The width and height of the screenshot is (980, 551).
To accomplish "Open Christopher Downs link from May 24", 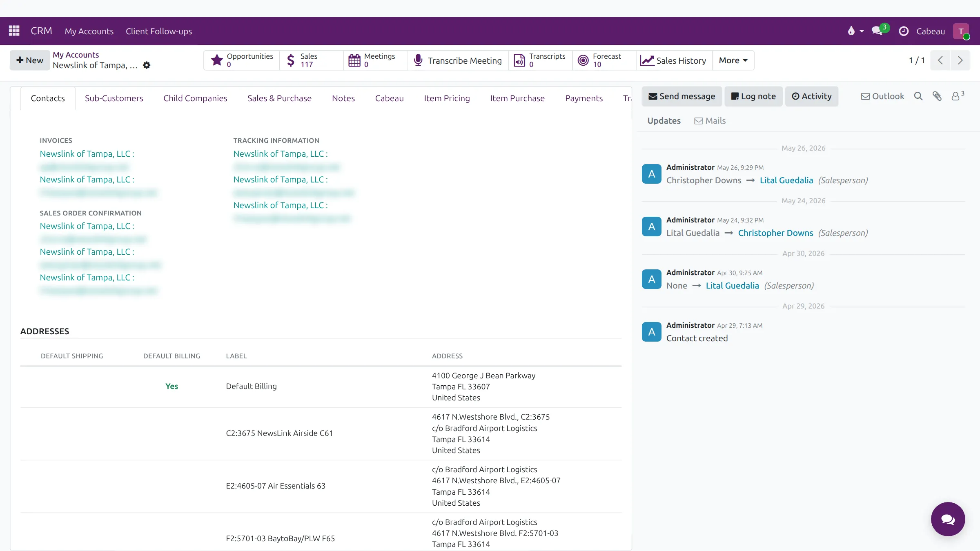I will pyautogui.click(x=776, y=233).
